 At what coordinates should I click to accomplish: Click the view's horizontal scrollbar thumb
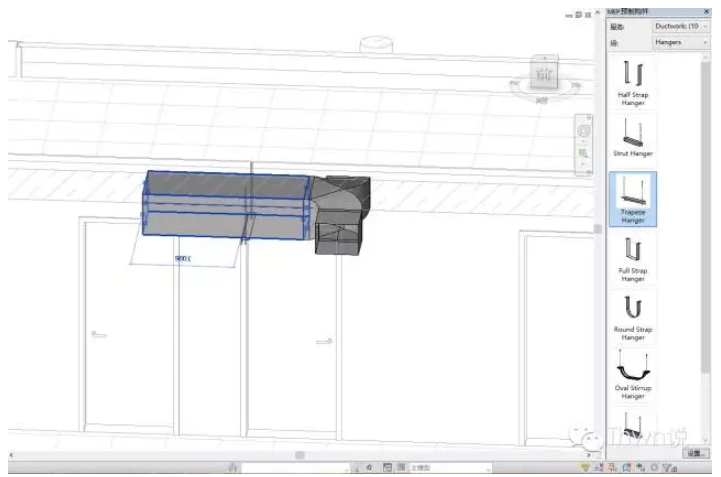[300, 455]
